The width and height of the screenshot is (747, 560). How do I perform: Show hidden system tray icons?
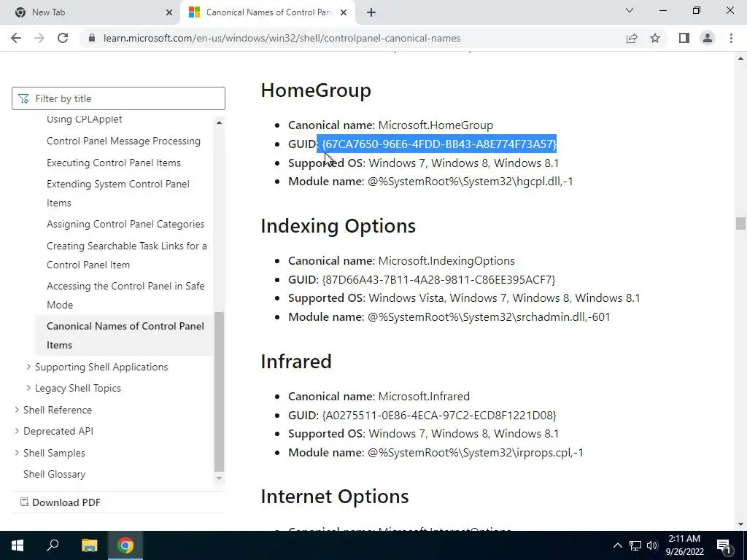pos(617,545)
